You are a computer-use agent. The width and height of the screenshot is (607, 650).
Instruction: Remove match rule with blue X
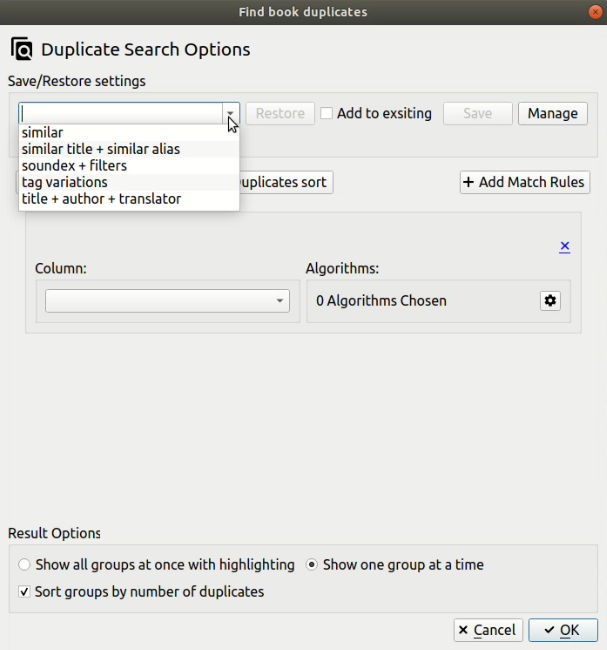point(565,246)
